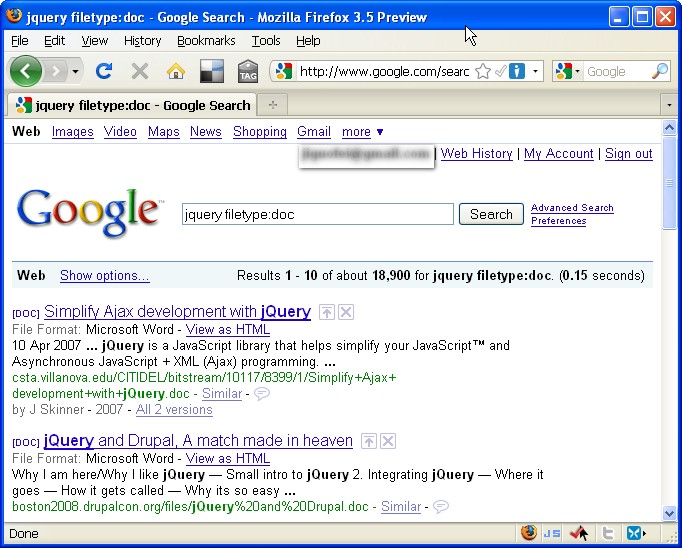Open 'jQuery and Drupal, A match made in heaven'
This screenshot has width=682, height=548.
198,441
